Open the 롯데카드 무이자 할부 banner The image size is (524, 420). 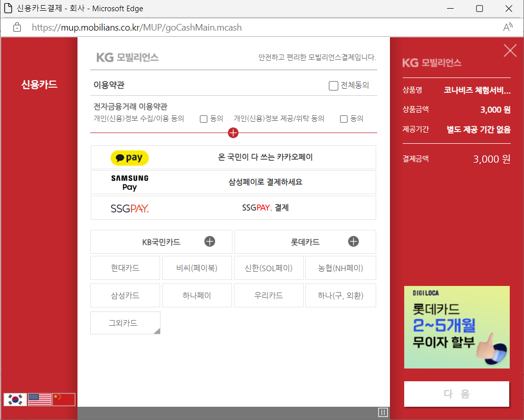tap(457, 327)
